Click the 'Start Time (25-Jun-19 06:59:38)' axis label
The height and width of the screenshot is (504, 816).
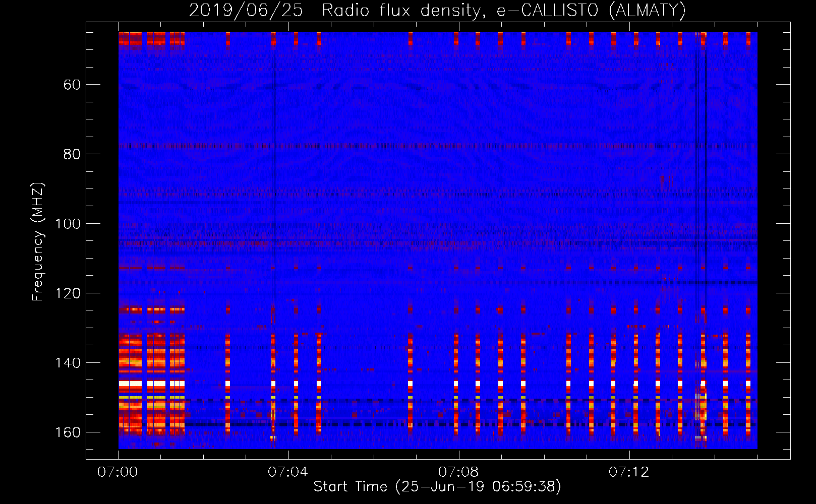[x=437, y=487]
